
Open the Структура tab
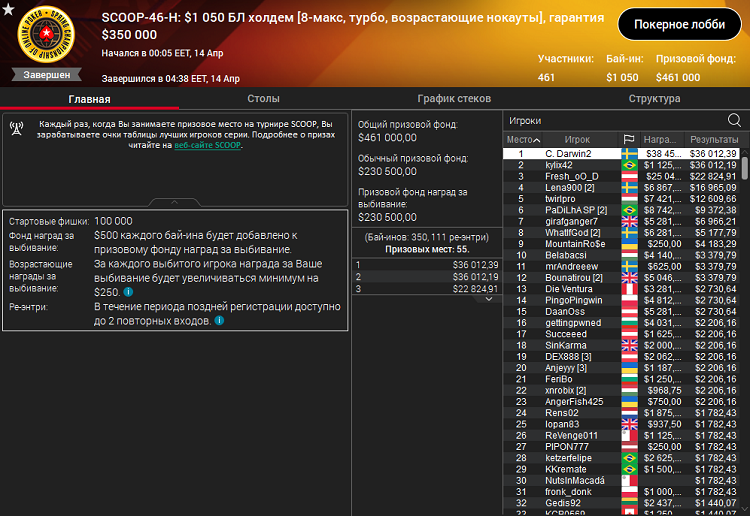pos(654,99)
